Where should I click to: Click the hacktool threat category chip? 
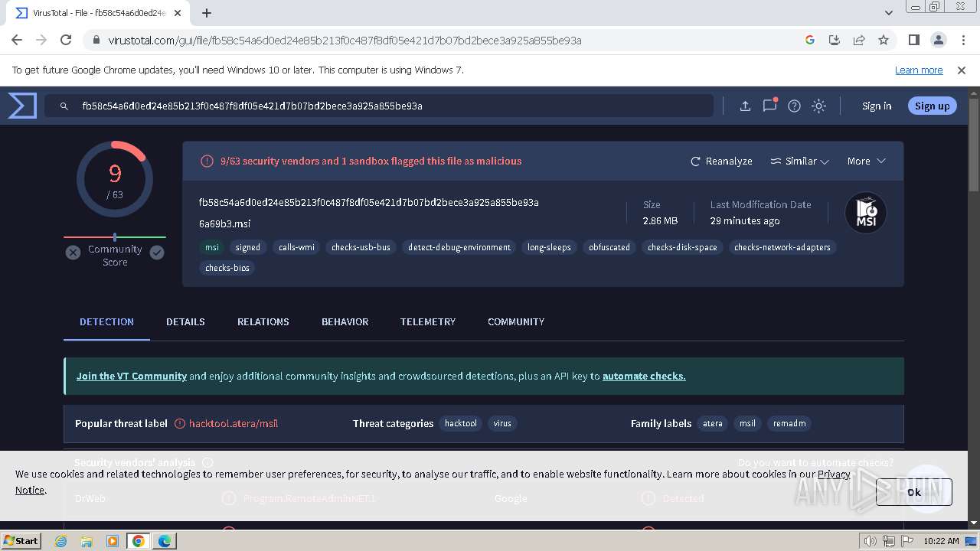coord(461,423)
